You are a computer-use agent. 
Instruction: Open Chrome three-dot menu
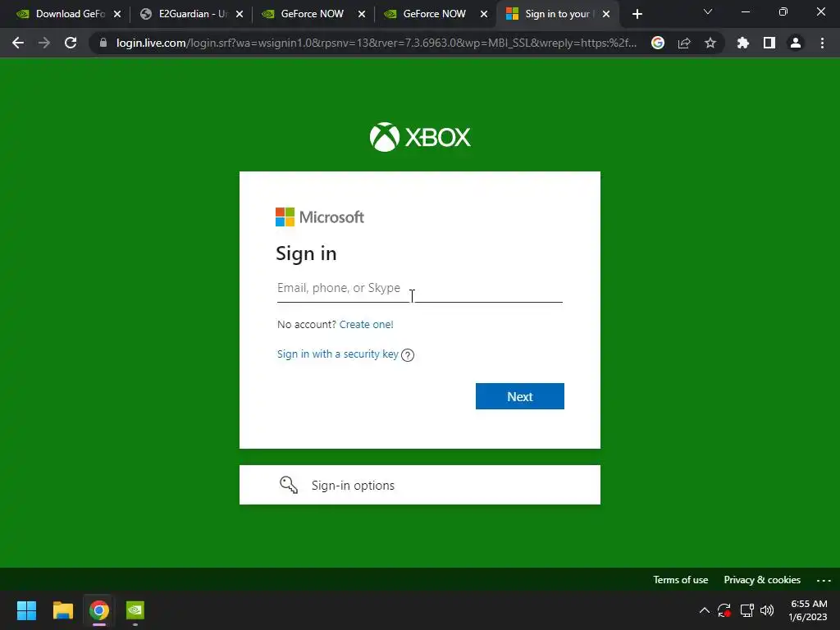pos(822,43)
